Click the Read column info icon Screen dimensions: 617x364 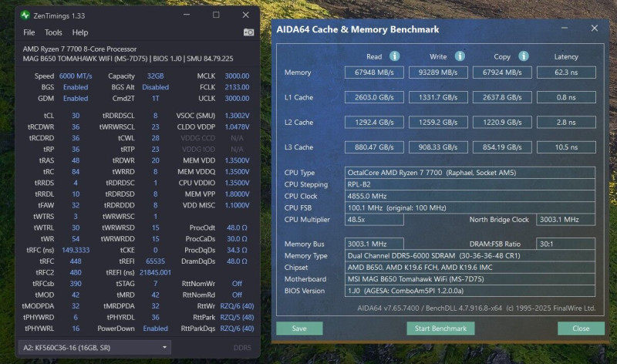(x=395, y=56)
